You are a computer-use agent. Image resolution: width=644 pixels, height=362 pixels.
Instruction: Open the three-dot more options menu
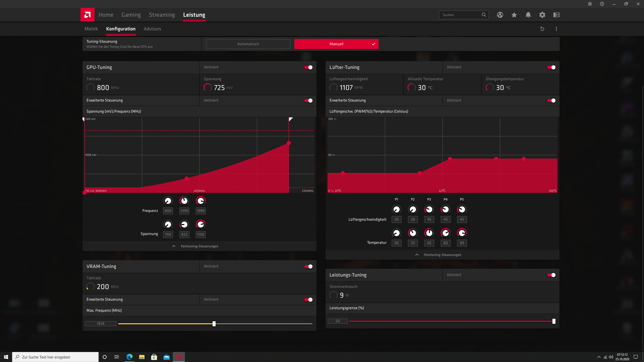coord(556,29)
